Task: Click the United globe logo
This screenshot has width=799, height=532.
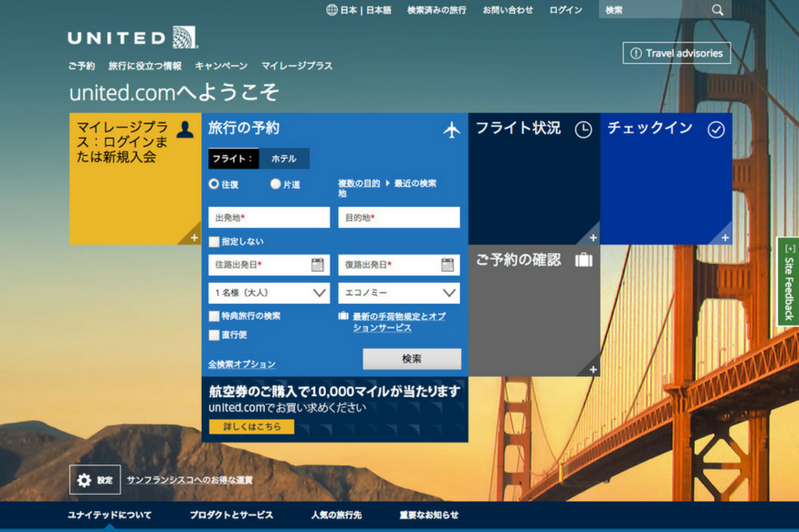Action: (x=184, y=37)
